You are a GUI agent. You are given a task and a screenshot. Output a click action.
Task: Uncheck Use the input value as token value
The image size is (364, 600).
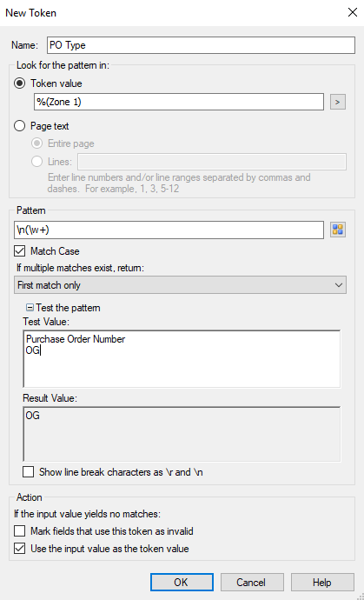tap(19, 549)
